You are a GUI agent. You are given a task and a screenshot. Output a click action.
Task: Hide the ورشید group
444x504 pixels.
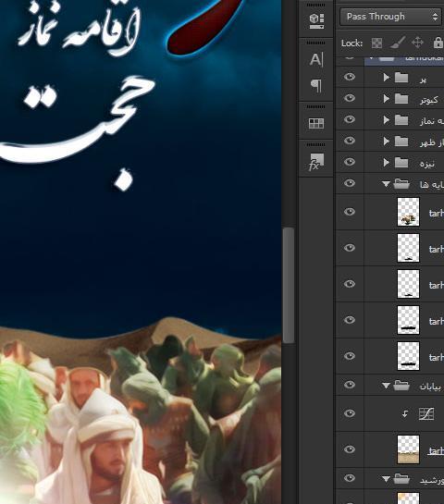pos(350,478)
